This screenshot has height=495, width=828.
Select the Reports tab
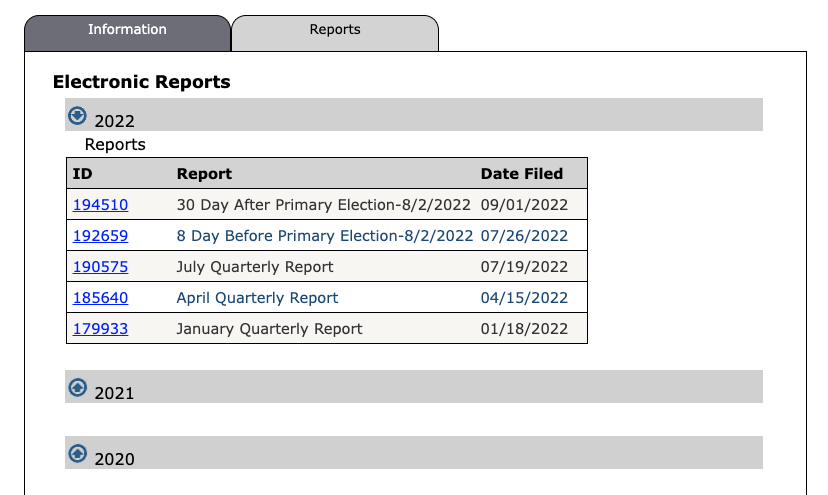(335, 30)
